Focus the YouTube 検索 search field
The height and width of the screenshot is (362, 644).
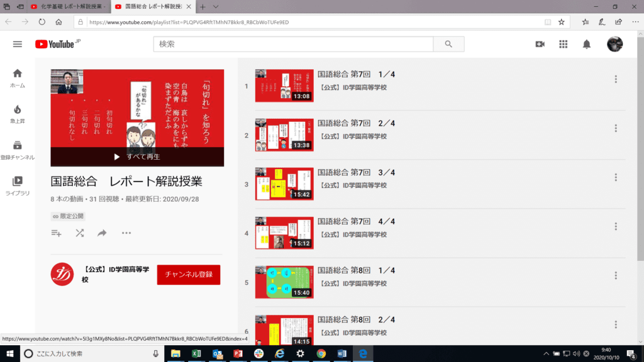tap(293, 44)
